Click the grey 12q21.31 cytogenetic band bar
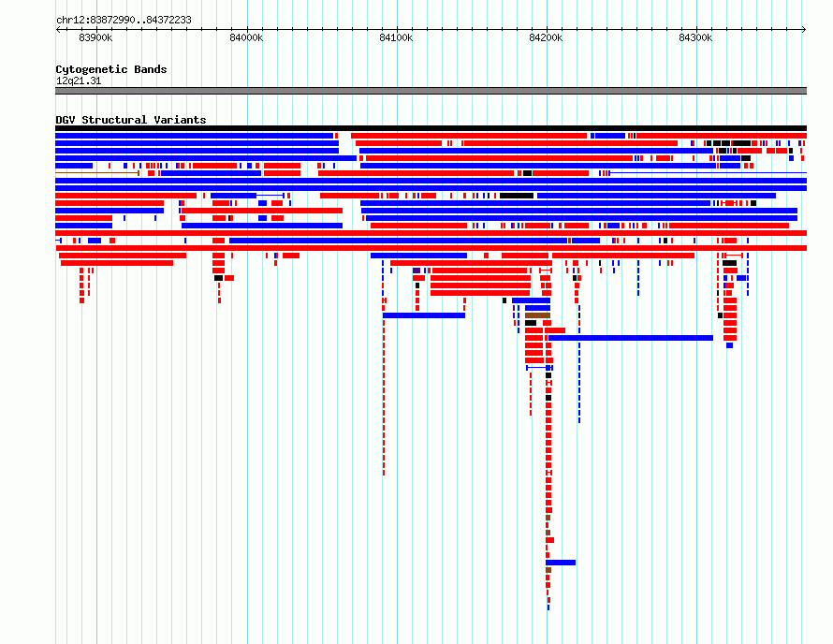 [431, 91]
